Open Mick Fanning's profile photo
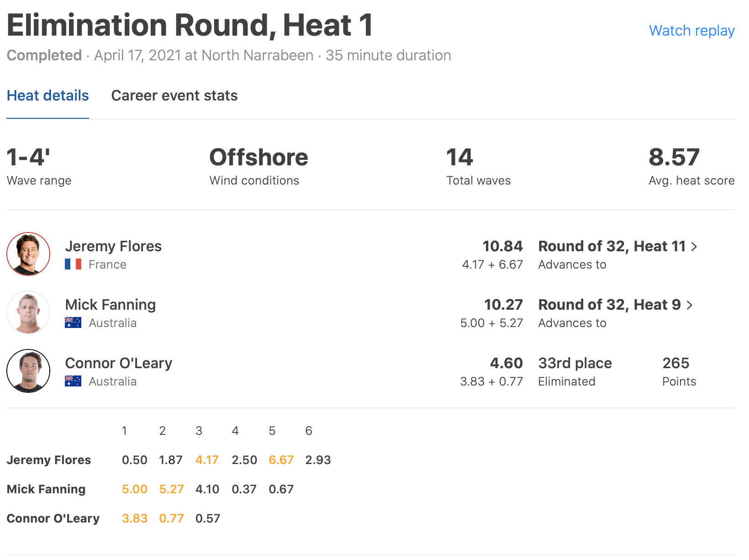 [28, 312]
